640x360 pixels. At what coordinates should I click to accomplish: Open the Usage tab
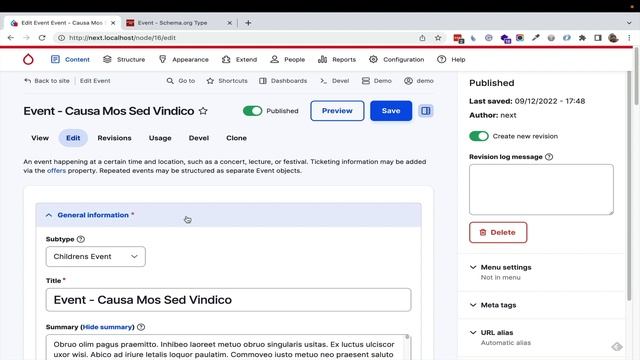160,138
